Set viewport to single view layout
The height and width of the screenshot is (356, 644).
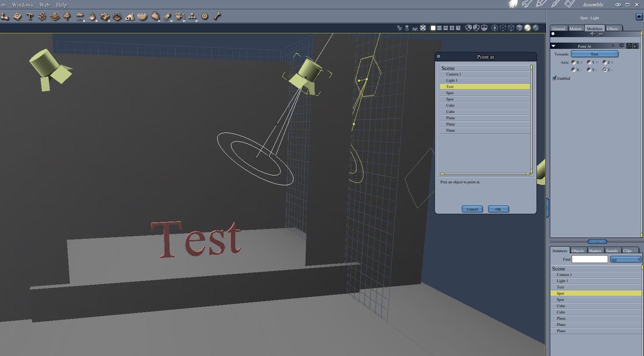tap(433, 28)
